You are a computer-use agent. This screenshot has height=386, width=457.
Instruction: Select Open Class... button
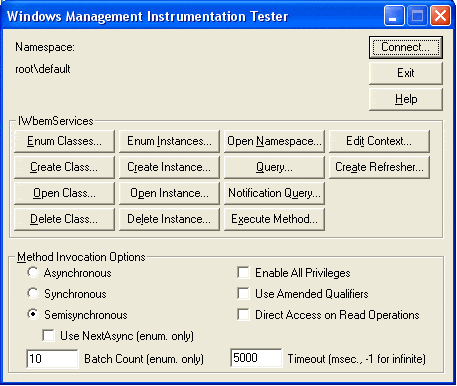coord(64,193)
